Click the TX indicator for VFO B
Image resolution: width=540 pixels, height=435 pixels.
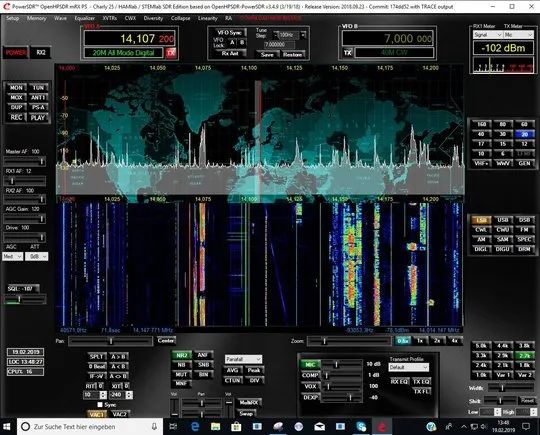tap(347, 53)
